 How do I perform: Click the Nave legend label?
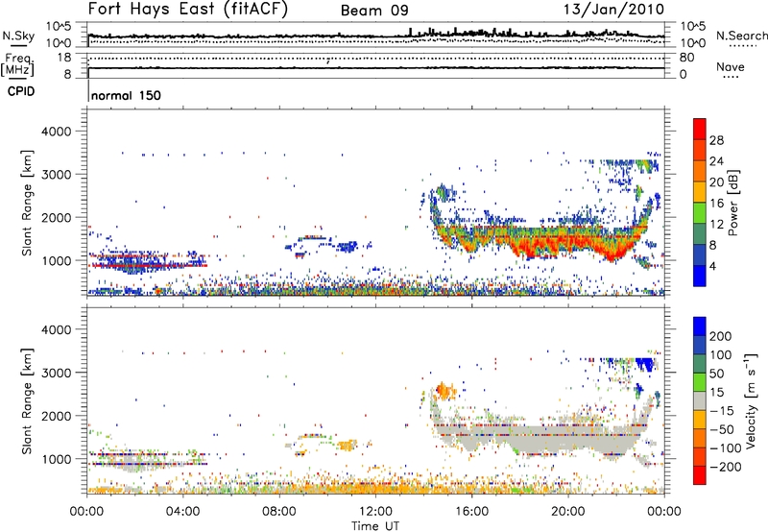click(731, 66)
